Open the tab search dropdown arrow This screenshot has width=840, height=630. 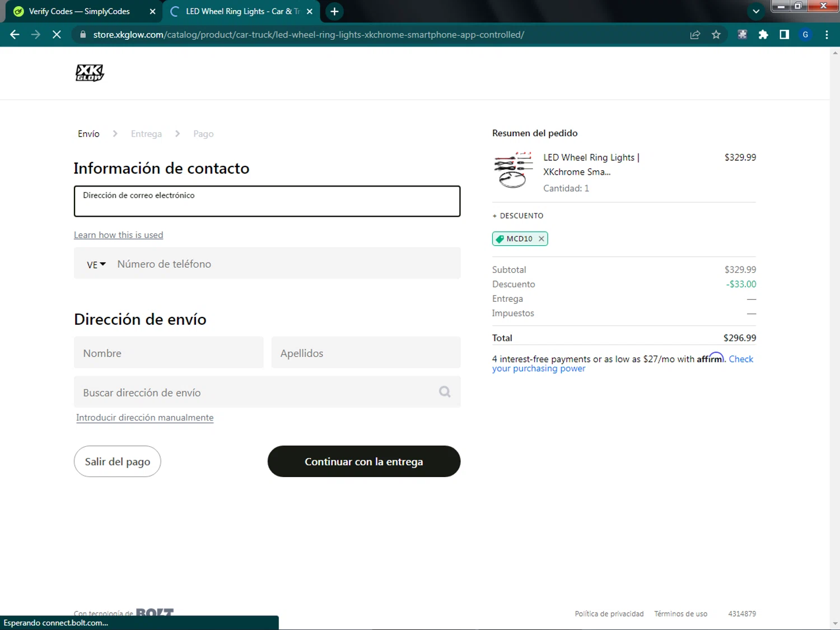[756, 11]
